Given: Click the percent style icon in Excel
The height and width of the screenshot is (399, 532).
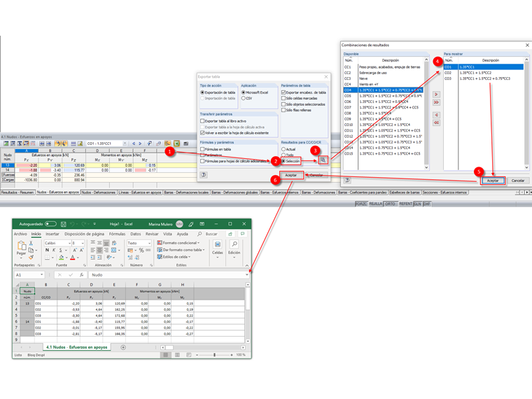Looking at the screenshot, I should pos(141,250).
